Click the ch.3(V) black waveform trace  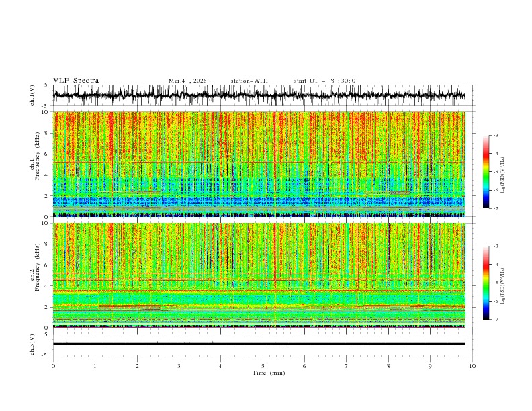[x=259, y=344]
